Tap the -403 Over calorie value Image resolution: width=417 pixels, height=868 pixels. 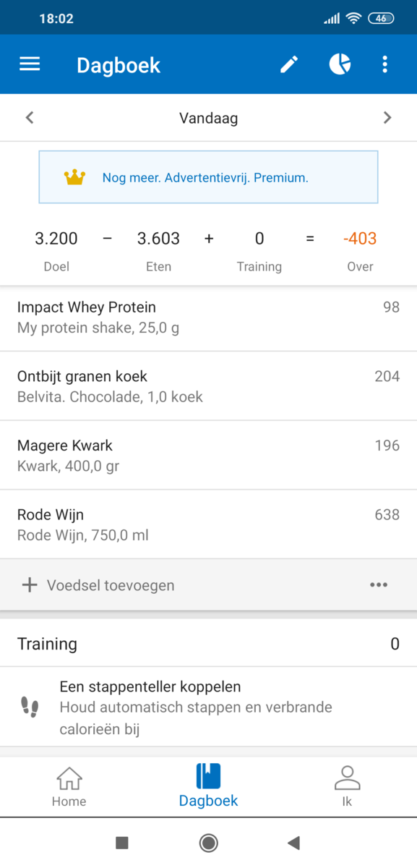(360, 239)
